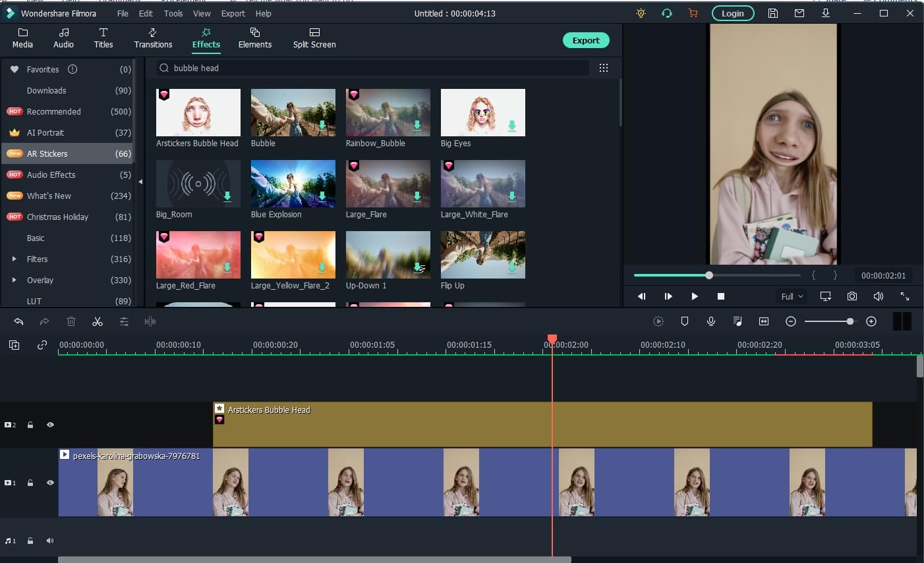Expand the Filters category
This screenshot has height=563, width=924.
point(14,259)
